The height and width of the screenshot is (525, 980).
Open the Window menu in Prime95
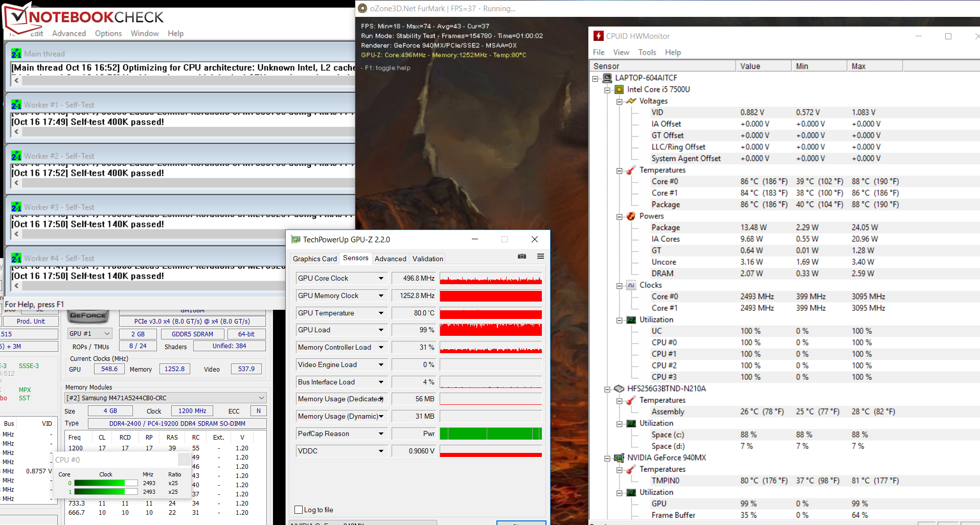pyautogui.click(x=145, y=33)
